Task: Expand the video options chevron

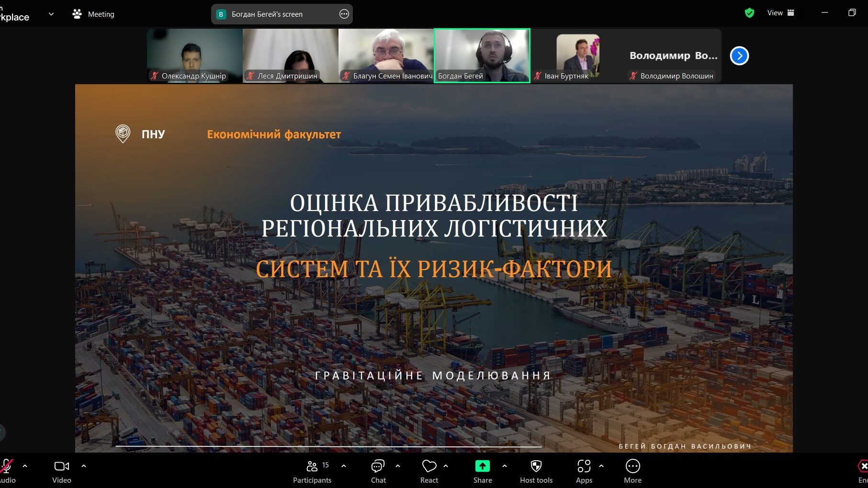Action: pos(84,465)
